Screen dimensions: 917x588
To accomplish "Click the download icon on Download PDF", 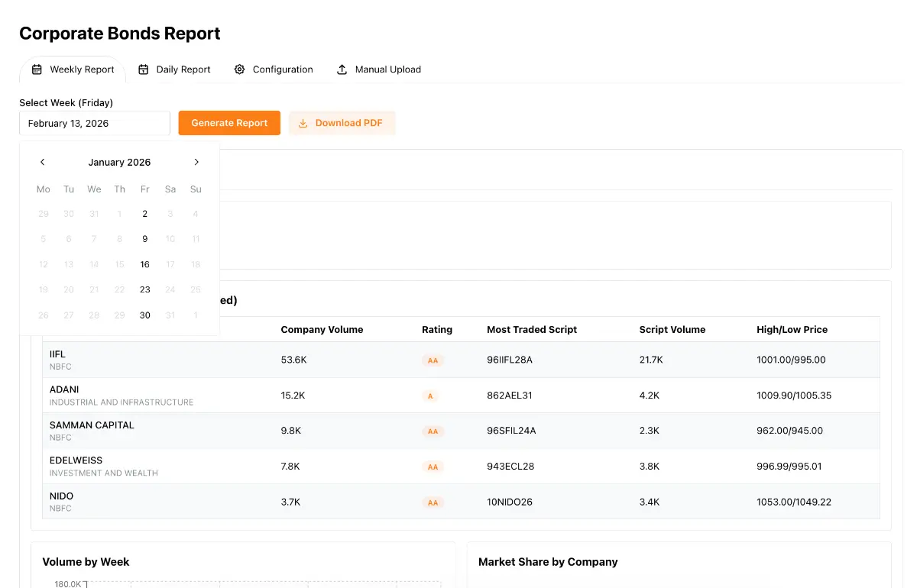I will pos(303,123).
